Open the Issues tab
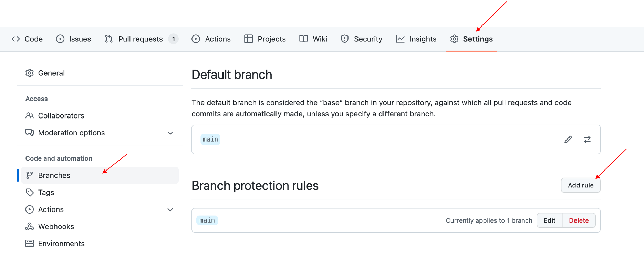Screen dimensions: 644x257 coord(73,39)
